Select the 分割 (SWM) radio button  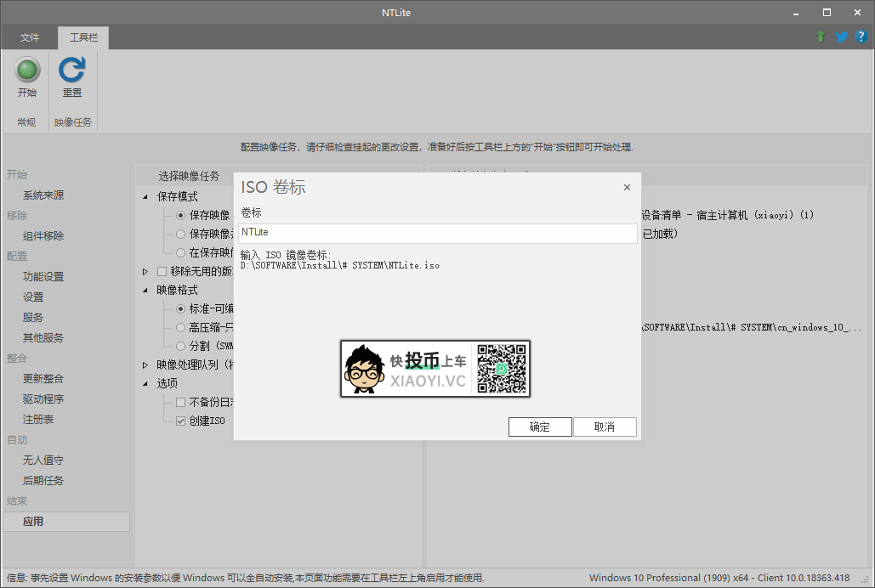coord(181,346)
